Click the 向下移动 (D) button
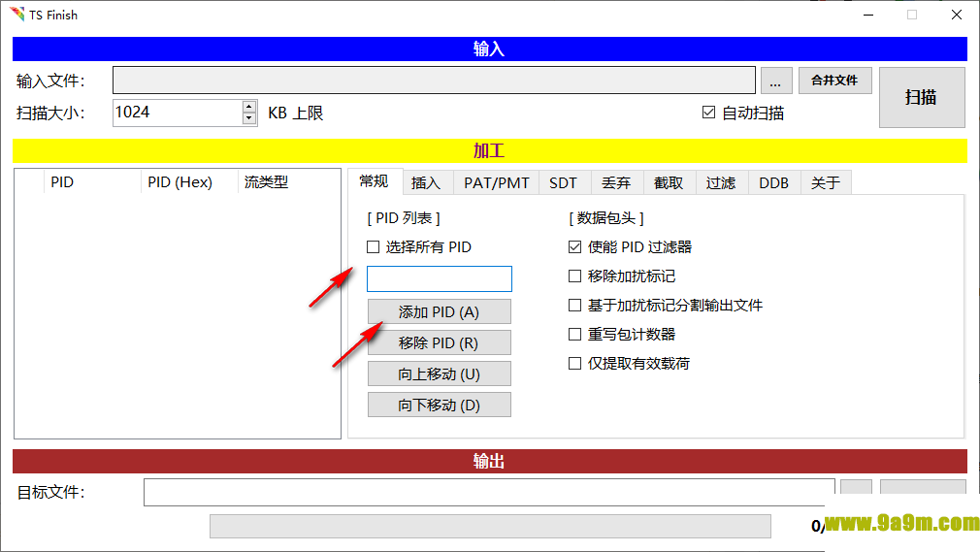980x552 pixels. coord(440,405)
